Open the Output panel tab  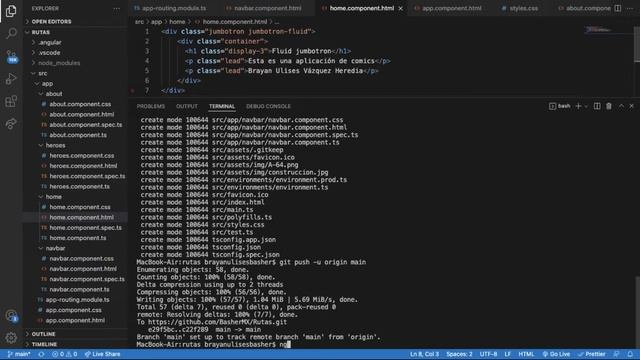[187, 106]
